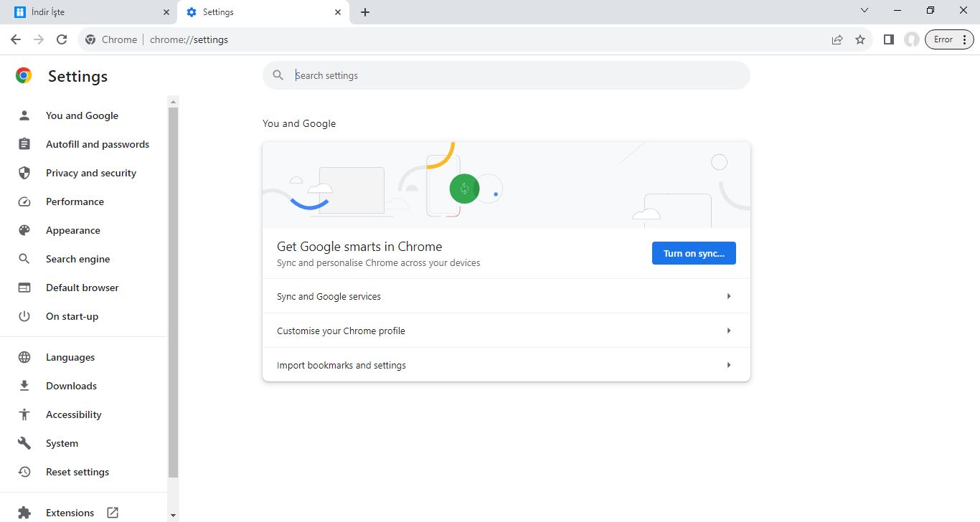Click the Chrome site info chip
This screenshot has width=980, height=522.
111,39
